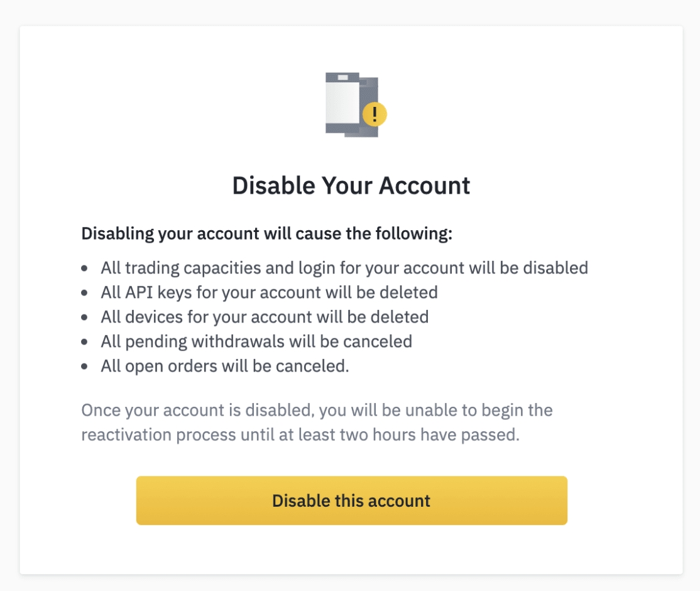Click the bullet dot before All devices
Viewport: 700px width, 591px height.
click(x=85, y=318)
